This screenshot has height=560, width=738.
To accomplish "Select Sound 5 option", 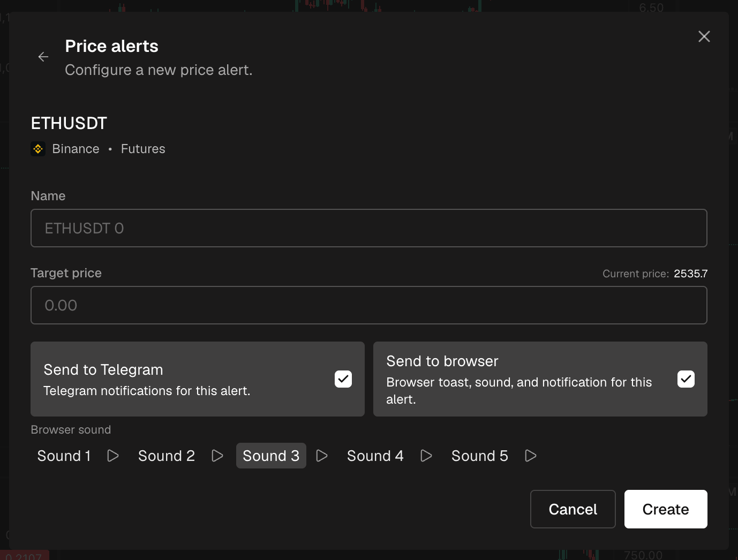I will click(x=480, y=456).
